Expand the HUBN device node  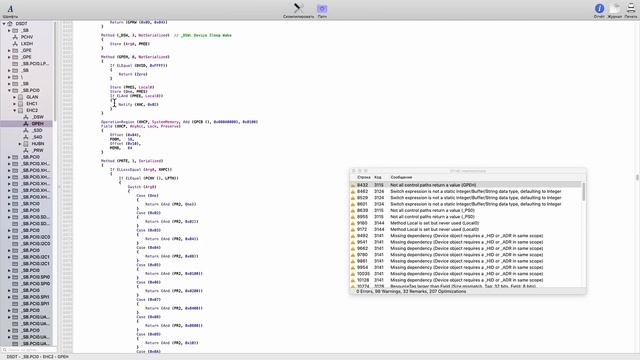point(20,144)
